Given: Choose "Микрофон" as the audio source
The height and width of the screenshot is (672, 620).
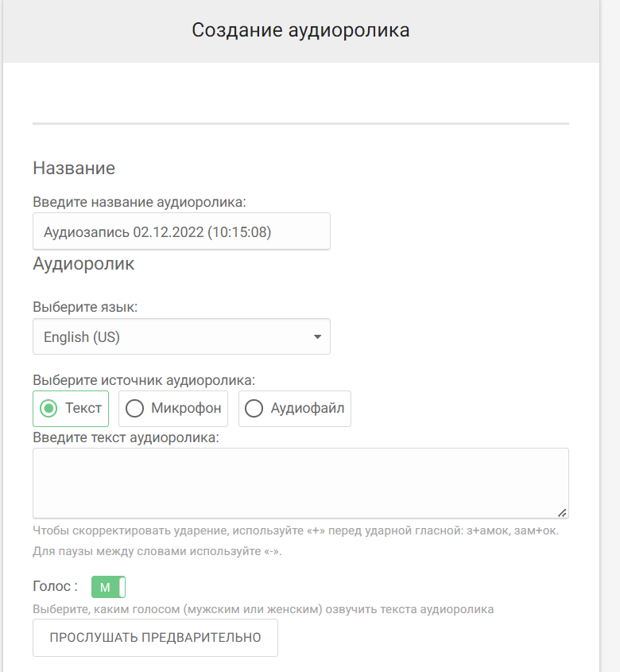Looking at the screenshot, I should pyautogui.click(x=135, y=408).
